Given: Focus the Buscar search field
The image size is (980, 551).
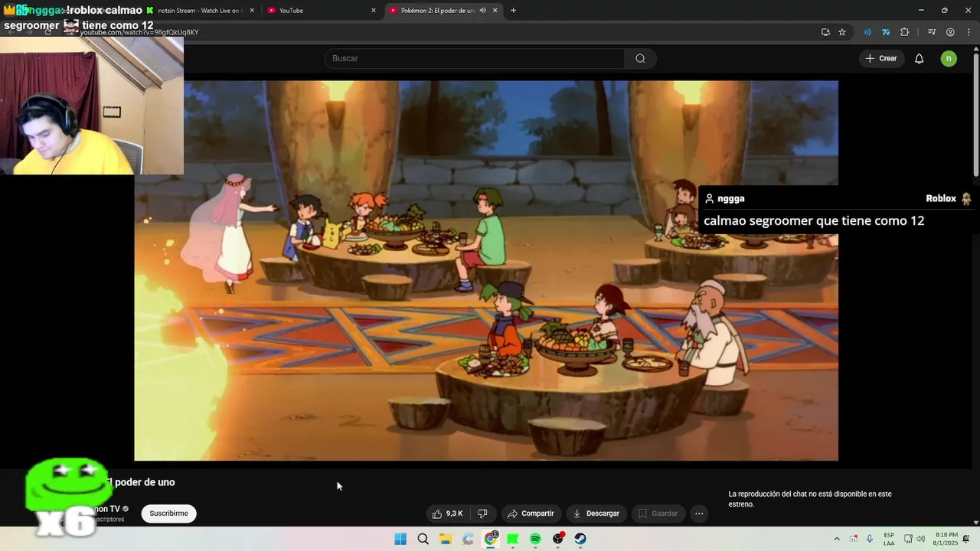Looking at the screenshot, I should coord(475,58).
